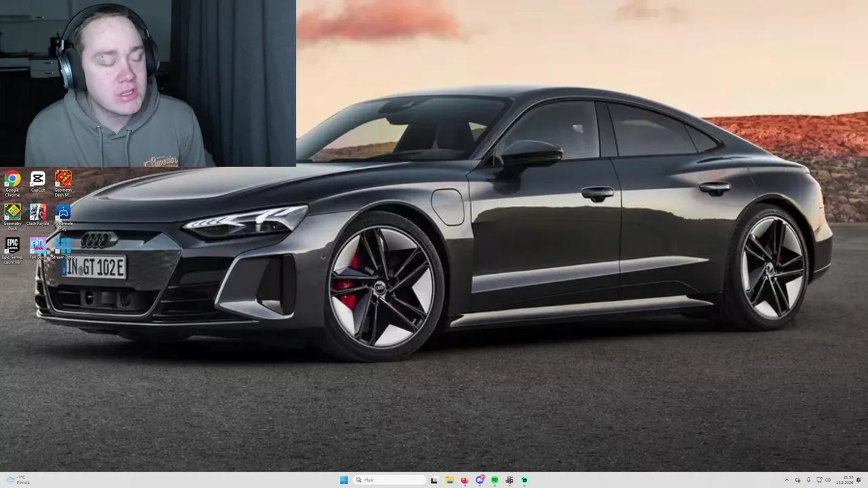The height and width of the screenshot is (488, 868).
Task: Select the Fall Guys desktop shortcut
Action: [38, 249]
